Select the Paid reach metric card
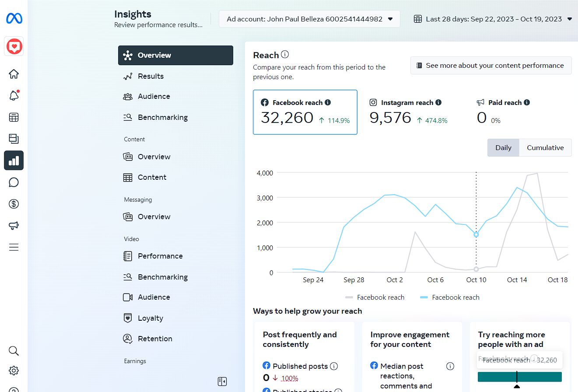The image size is (578, 392). pyautogui.click(x=516, y=112)
